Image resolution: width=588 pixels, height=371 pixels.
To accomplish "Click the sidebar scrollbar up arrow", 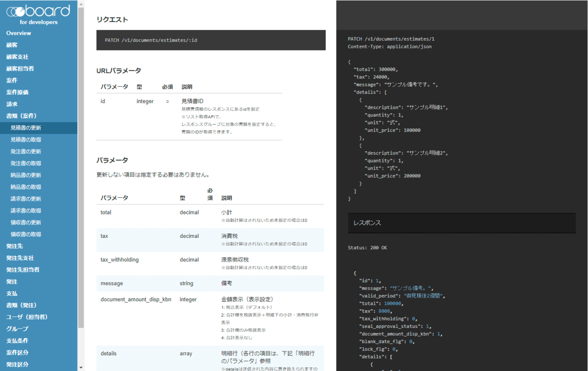I will (81, 3).
